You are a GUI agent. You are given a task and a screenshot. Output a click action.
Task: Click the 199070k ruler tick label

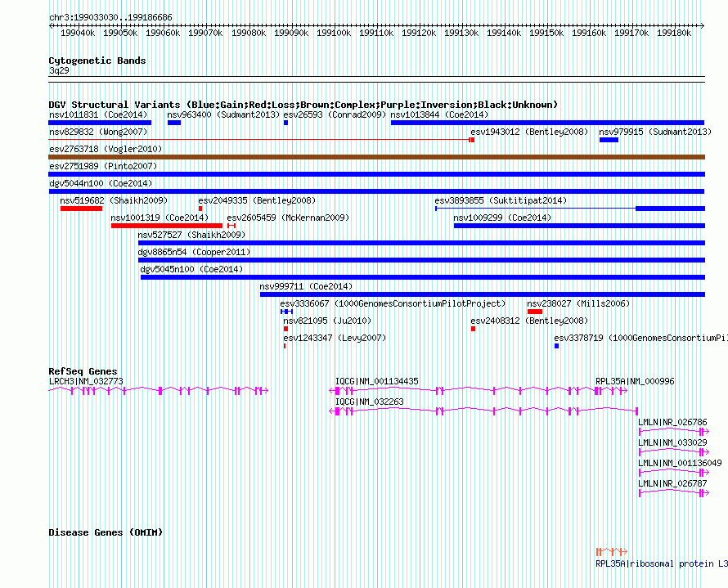pos(205,33)
